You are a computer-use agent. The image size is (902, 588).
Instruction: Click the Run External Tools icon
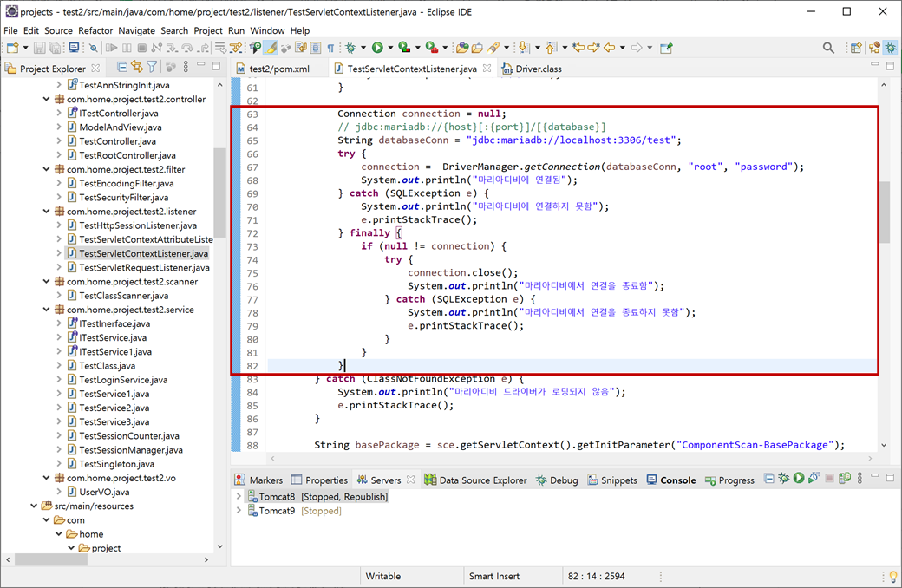coord(431,48)
